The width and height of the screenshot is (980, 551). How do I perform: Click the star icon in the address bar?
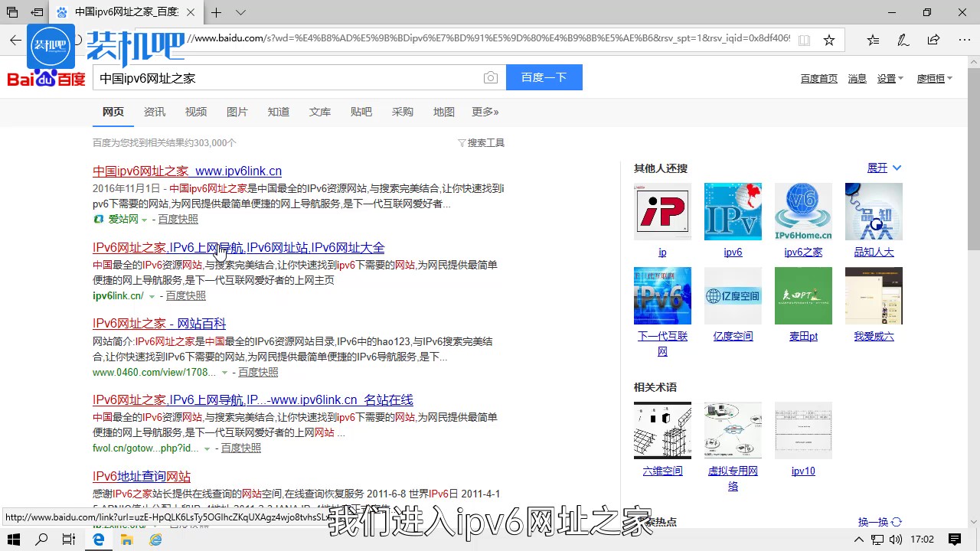click(x=829, y=39)
